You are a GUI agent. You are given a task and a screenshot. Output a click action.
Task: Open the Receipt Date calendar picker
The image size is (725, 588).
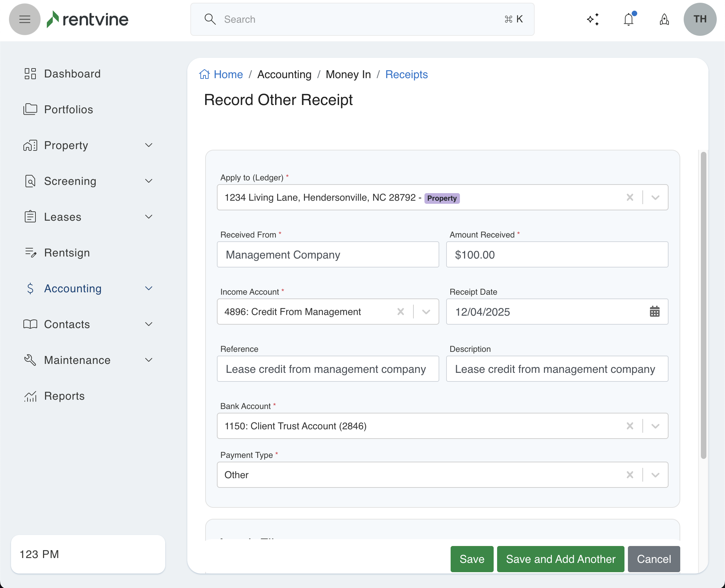[654, 312]
